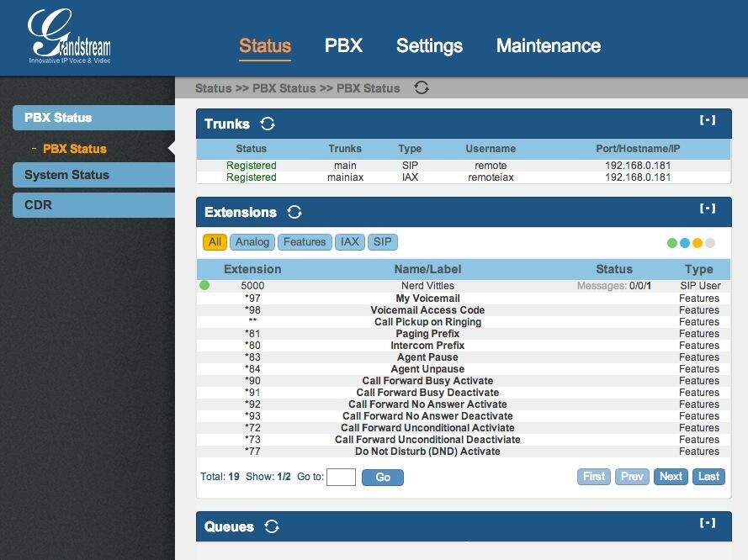Click the Trunks table Username column header
The image size is (748, 560).
pos(491,149)
